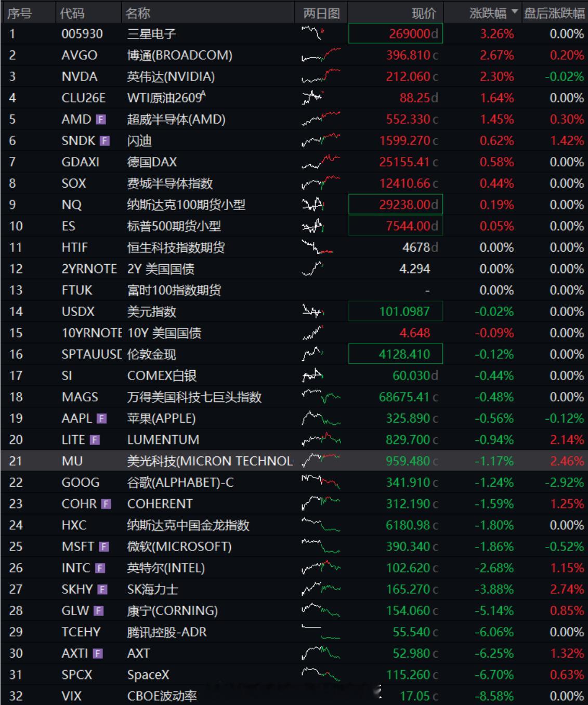Open the two-day chart for 英伟达(NVIDIA)

321,76
